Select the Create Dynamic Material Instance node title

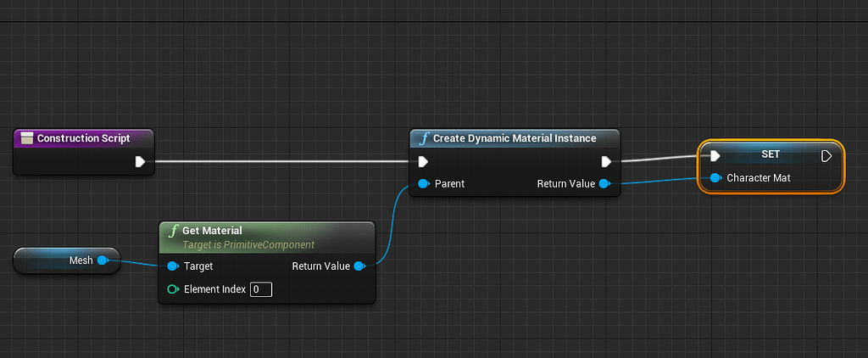514,138
